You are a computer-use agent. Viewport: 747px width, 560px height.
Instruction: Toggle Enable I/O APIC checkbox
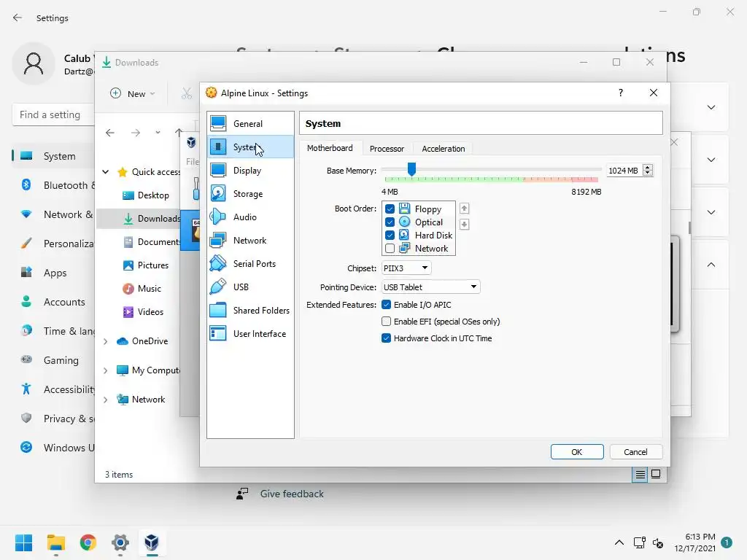(x=387, y=305)
